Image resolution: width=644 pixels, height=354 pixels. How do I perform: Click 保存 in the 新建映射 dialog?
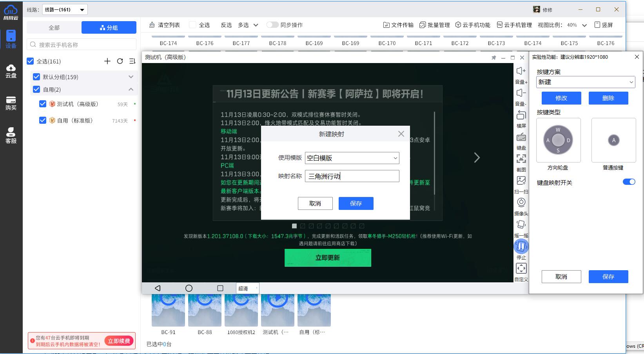(356, 203)
